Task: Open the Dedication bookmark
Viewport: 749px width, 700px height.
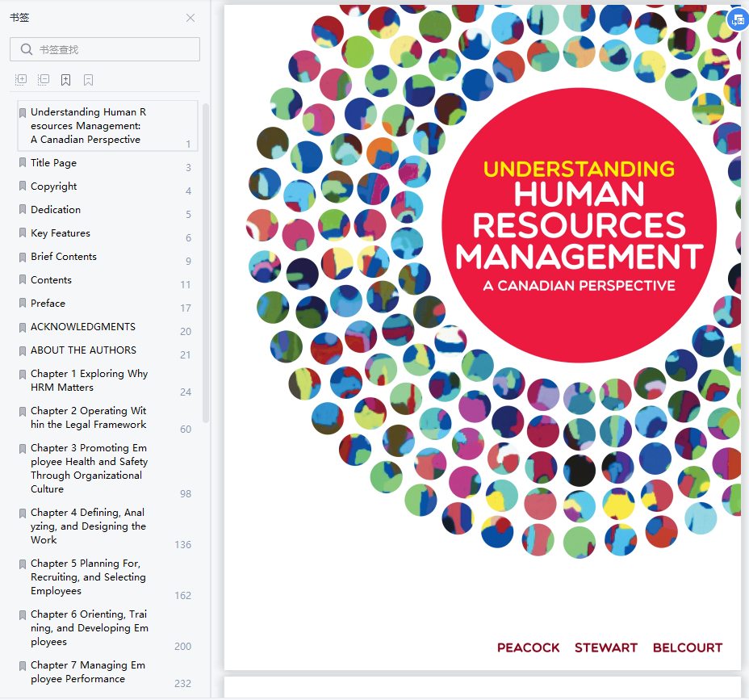Action: coord(56,210)
